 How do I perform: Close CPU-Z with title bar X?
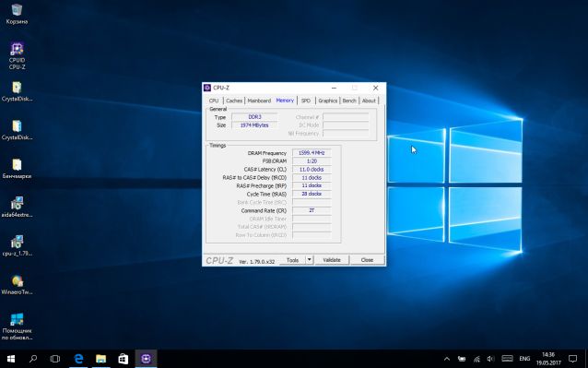pyautogui.click(x=375, y=88)
